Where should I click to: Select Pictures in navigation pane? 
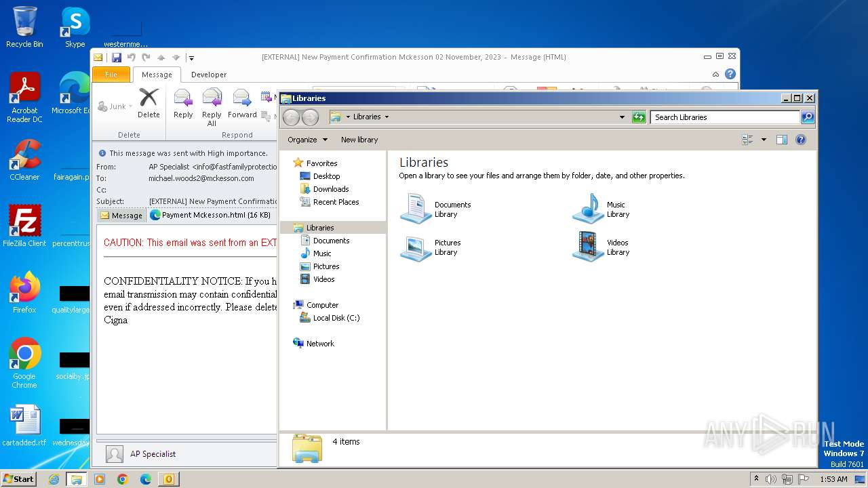(x=320, y=266)
